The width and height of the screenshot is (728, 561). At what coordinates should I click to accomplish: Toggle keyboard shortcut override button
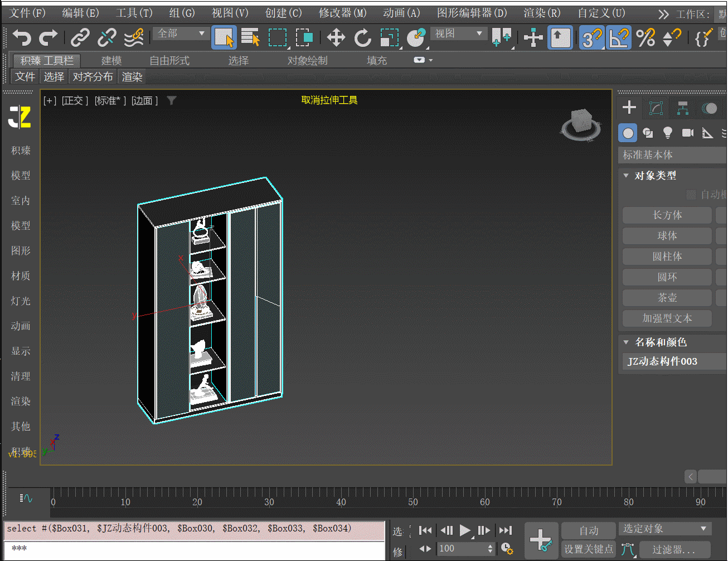point(561,38)
